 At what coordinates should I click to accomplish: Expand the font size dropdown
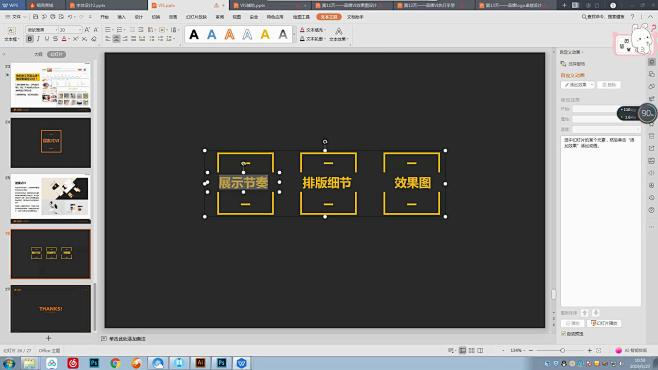pos(80,30)
